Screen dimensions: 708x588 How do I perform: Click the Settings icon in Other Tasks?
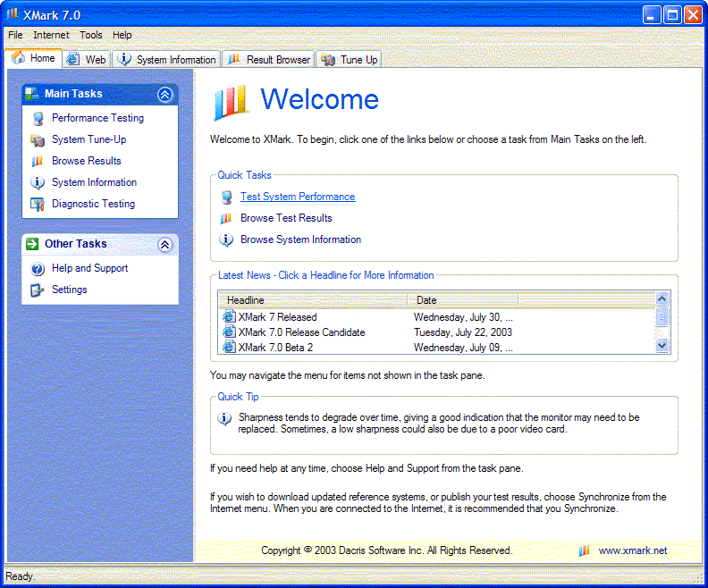[38, 290]
